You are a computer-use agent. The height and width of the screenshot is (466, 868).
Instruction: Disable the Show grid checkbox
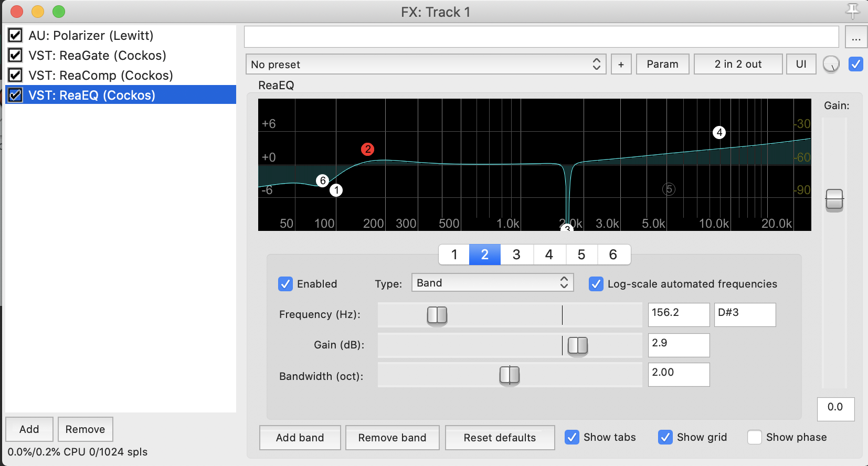[665, 437]
